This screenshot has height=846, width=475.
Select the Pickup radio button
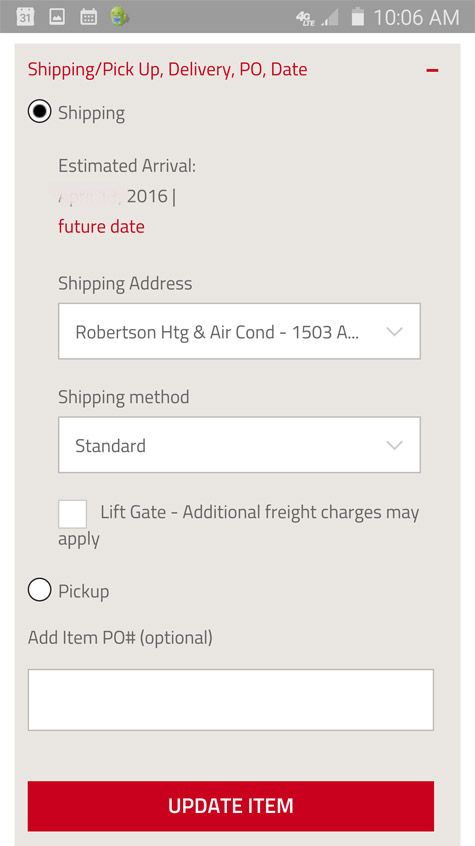[39, 590]
